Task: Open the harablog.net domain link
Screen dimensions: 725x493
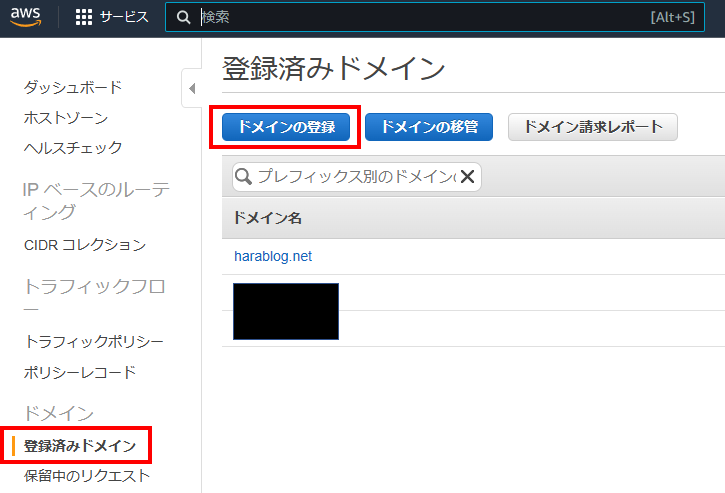Action: click(x=273, y=256)
